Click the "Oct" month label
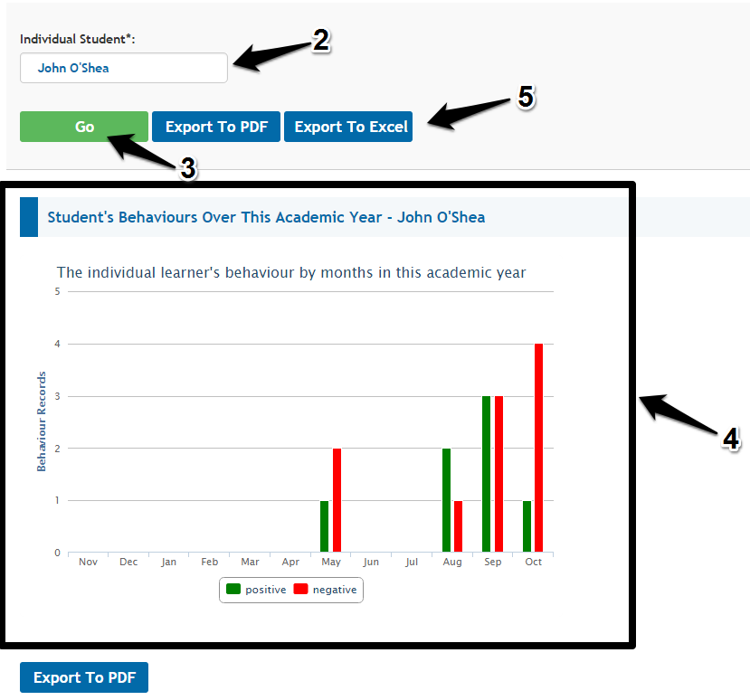The height and width of the screenshot is (700, 750). pos(533,562)
